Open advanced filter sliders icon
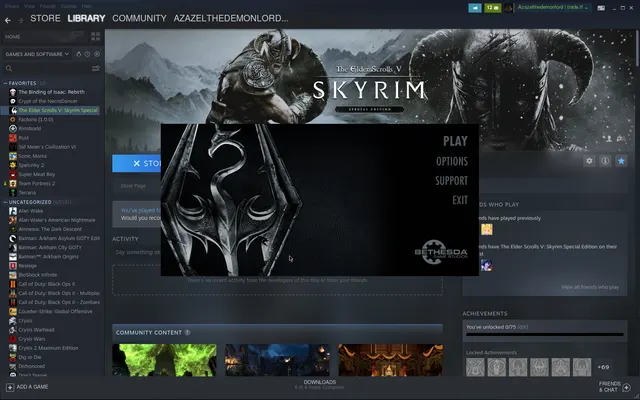 point(96,68)
